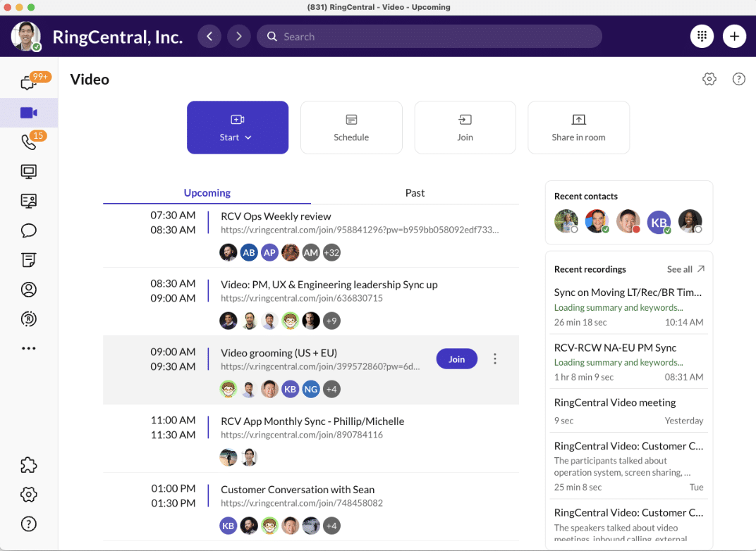The width and height of the screenshot is (756, 551).
Task: Switch to the Past tab
Action: [x=415, y=193]
